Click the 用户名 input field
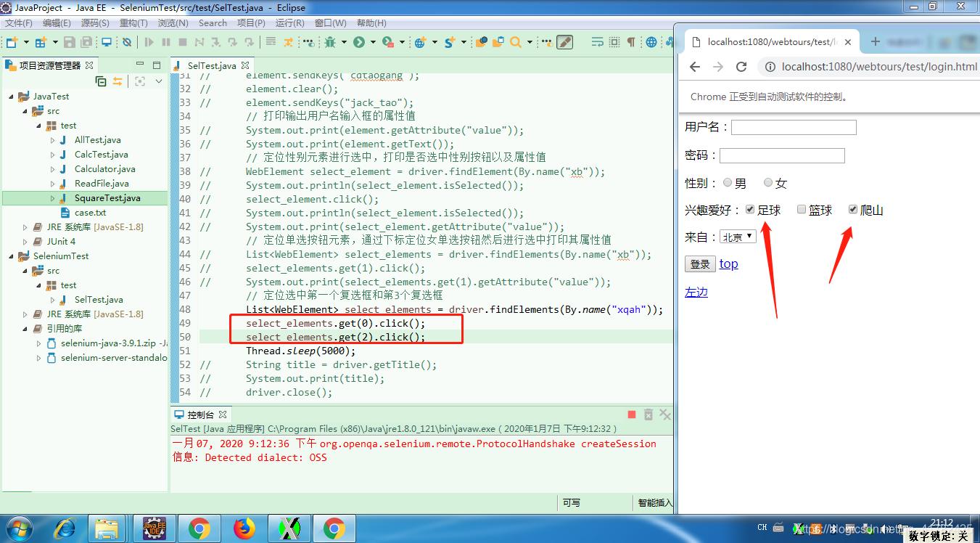The width and height of the screenshot is (980, 543). pos(794,128)
